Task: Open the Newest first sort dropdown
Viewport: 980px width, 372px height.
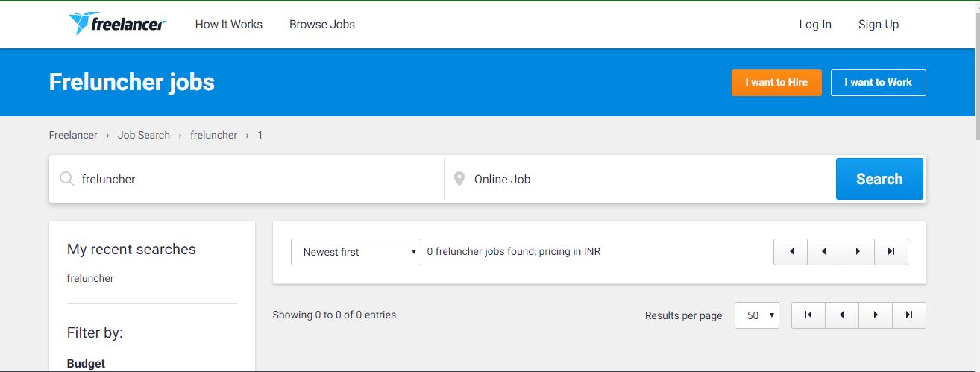Action: [356, 252]
